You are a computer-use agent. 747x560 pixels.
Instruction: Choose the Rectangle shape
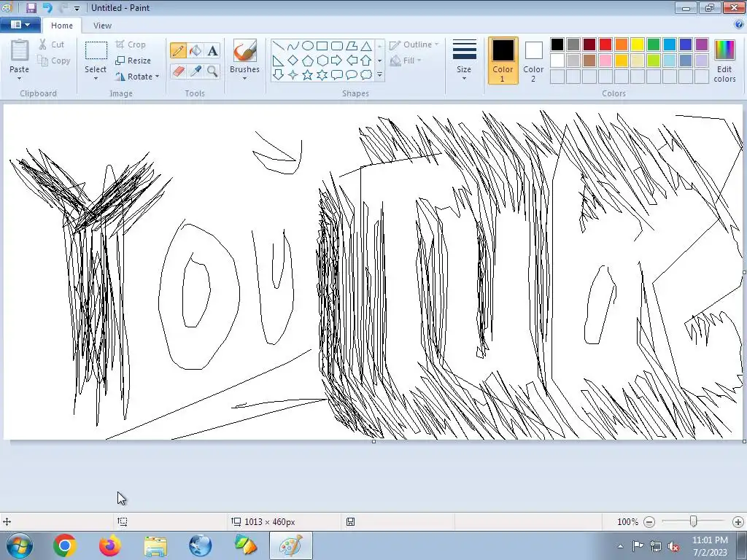322,46
